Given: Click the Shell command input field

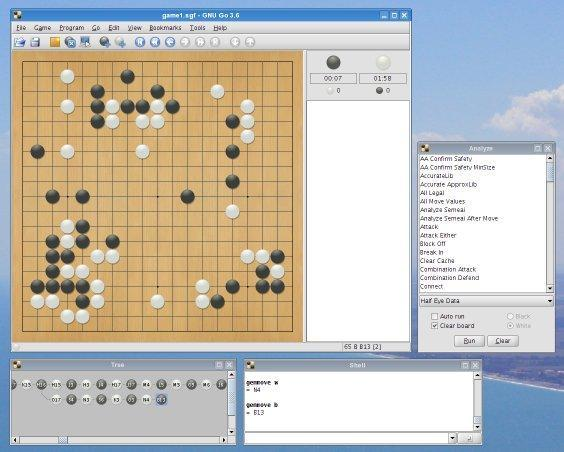Looking at the screenshot, I should point(346,438).
